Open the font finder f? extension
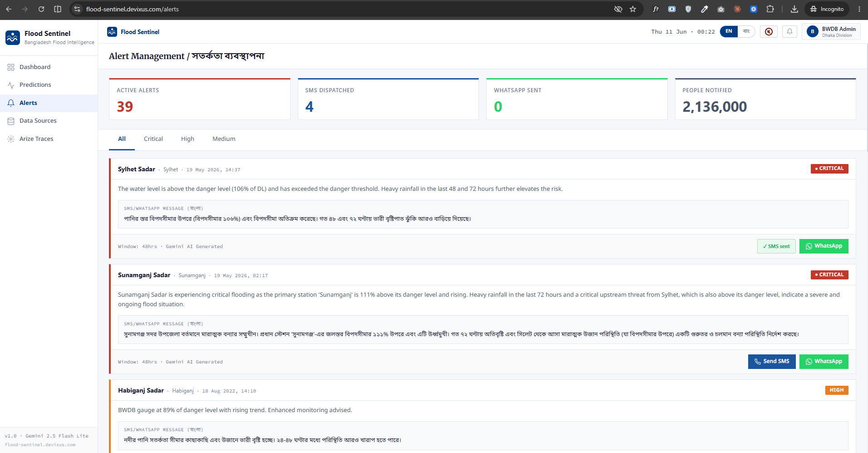The image size is (868, 453). click(x=656, y=9)
